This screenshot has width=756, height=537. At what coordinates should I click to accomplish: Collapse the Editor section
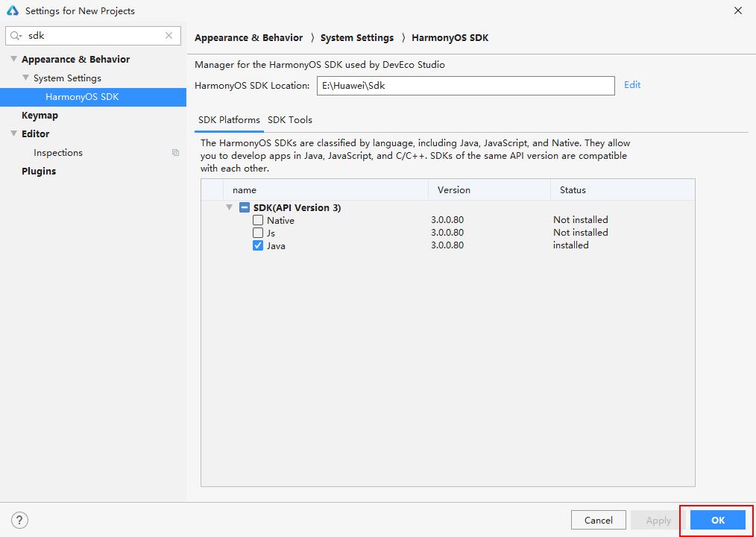coord(13,134)
